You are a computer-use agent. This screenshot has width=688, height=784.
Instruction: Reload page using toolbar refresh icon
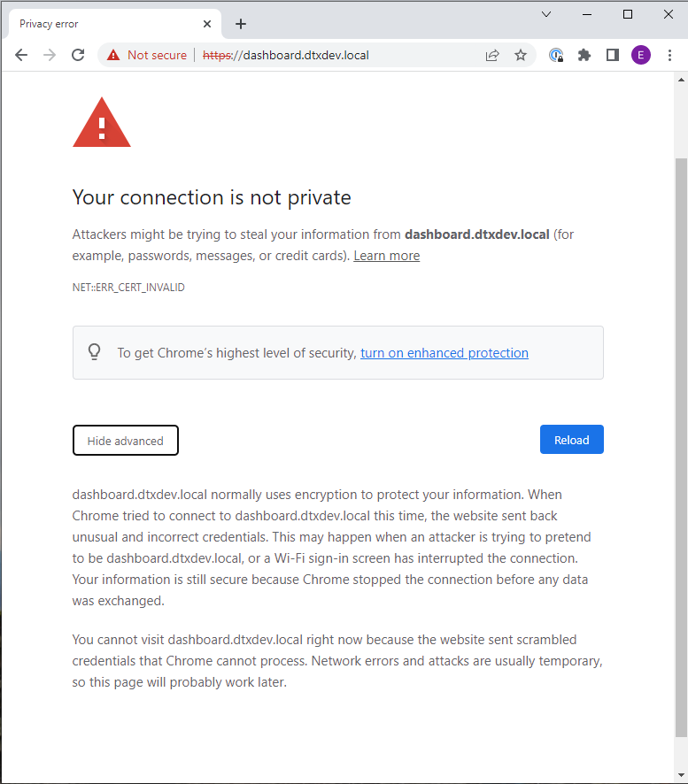point(78,55)
